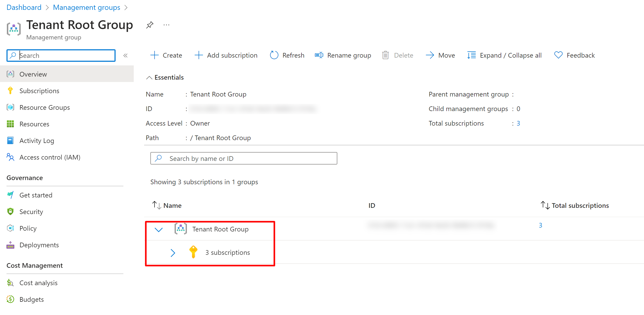Open Cost analysis in sidebar
This screenshot has width=644, height=315.
(x=38, y=283)
